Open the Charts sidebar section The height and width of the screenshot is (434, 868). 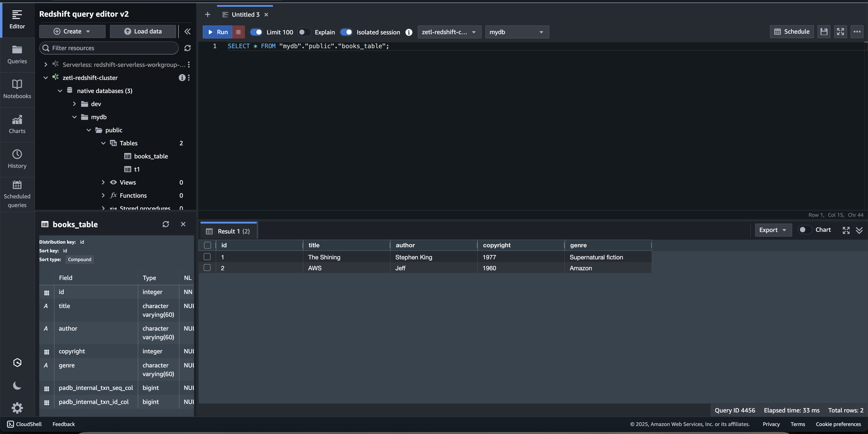[x=17, y=124]
